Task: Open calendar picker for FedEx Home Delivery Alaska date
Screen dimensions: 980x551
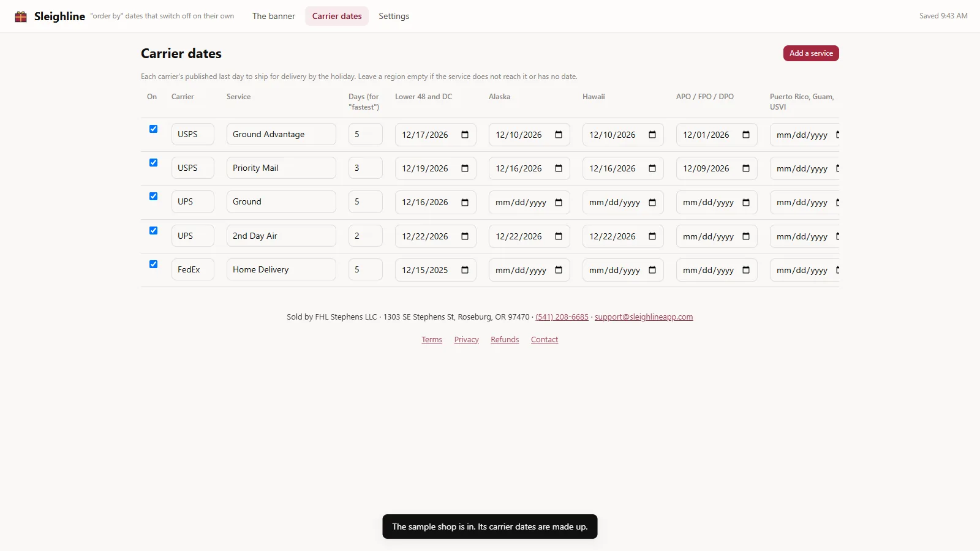Action: click(x=559, y=270)
